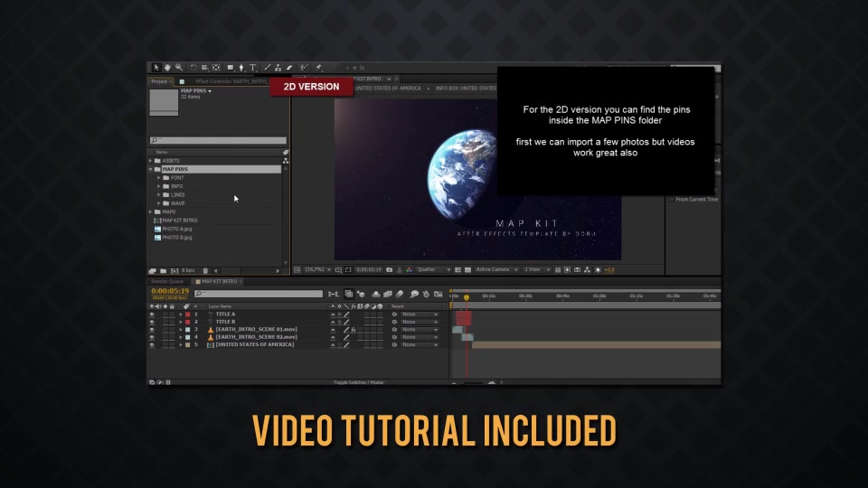This screenshot has width=868, height=488.
Task: Open Brainstorm from the timeline header
Action: click(x=414, y=295)
